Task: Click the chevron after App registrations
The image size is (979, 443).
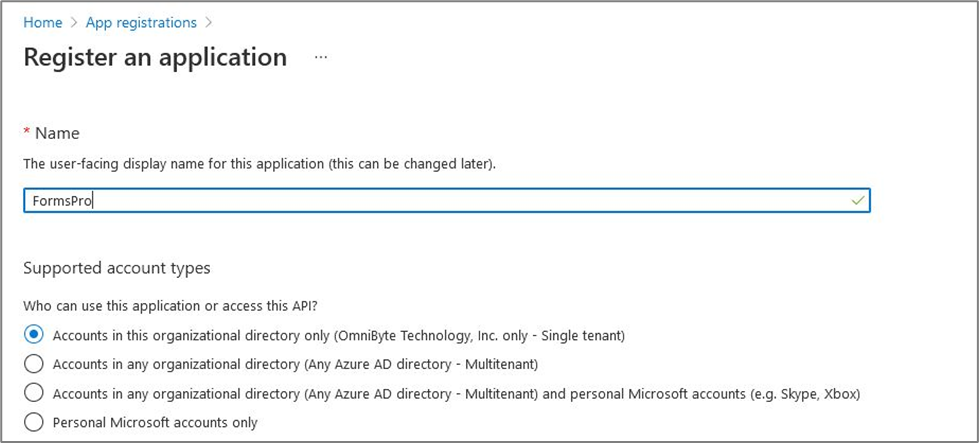Action: (x=209, y=23)
